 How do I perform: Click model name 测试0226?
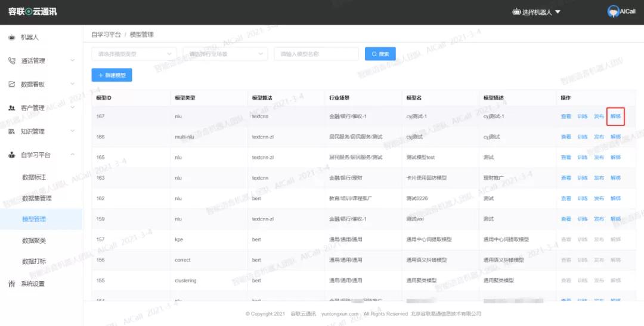click(x=417, y=199)
